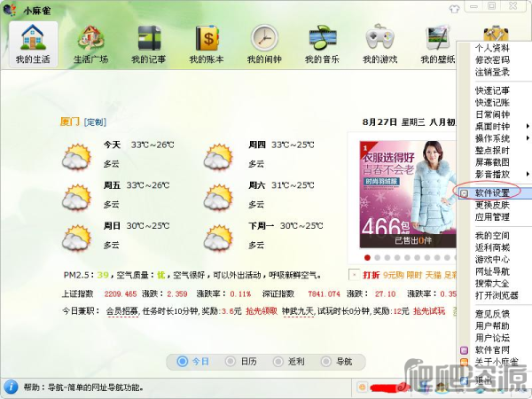Click the shirt skin icon in title bar
This screenshot has height=399, width=532.
tap(454, 9)
